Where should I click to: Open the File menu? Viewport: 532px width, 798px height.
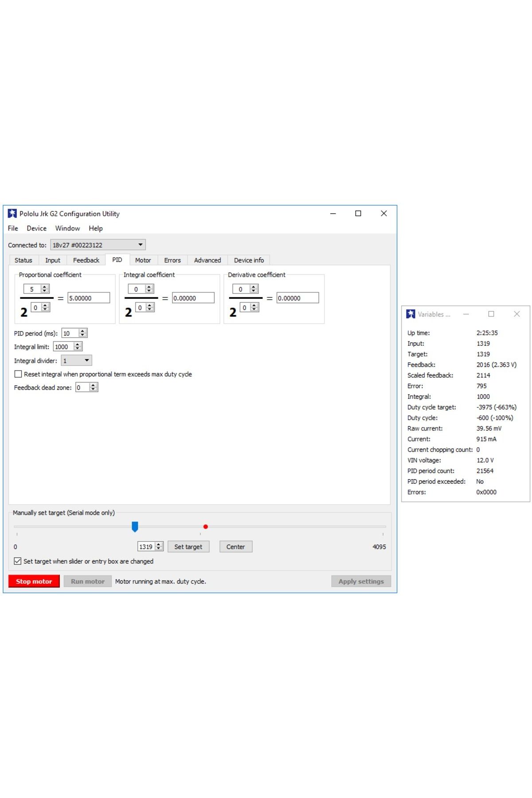pos(13,228)
